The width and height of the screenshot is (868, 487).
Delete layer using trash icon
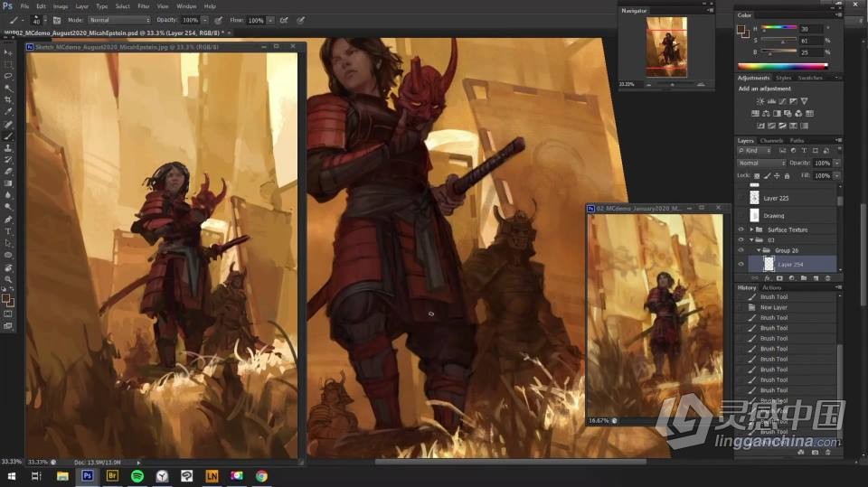click(x=828, y=278)
